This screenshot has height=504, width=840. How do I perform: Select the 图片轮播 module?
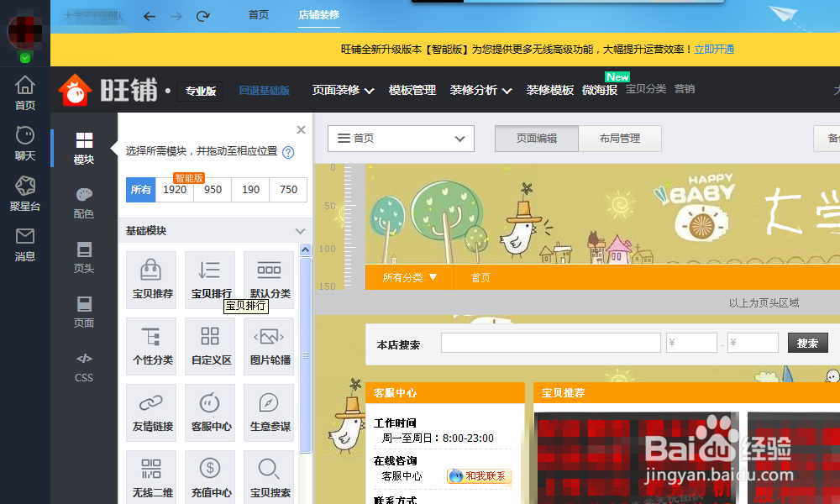coord(269,347)
